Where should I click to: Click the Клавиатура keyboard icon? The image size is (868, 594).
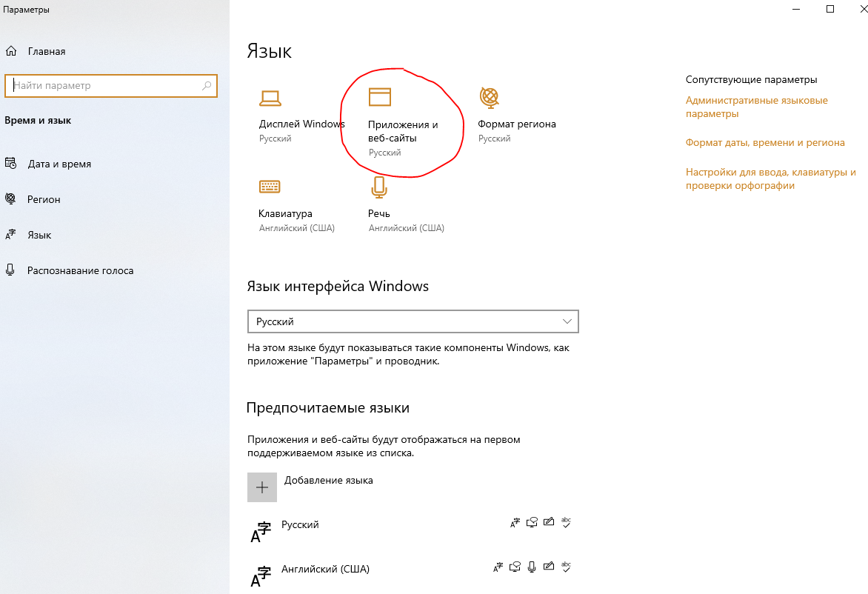coord(270,187)
